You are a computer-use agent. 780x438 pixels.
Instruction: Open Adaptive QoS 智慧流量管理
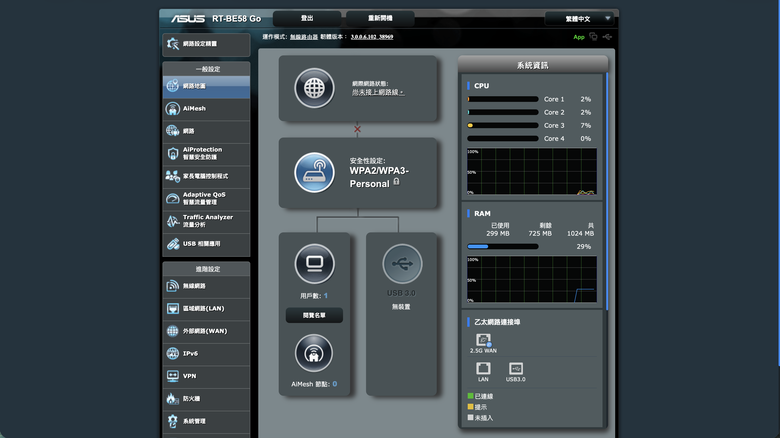pos(206,199)
